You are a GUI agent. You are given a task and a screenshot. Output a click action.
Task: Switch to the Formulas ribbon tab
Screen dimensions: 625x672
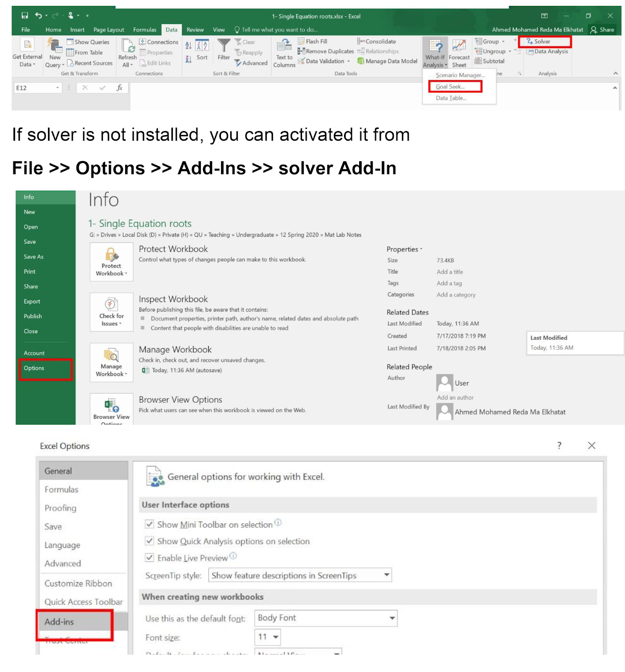[x=144, y=30]
